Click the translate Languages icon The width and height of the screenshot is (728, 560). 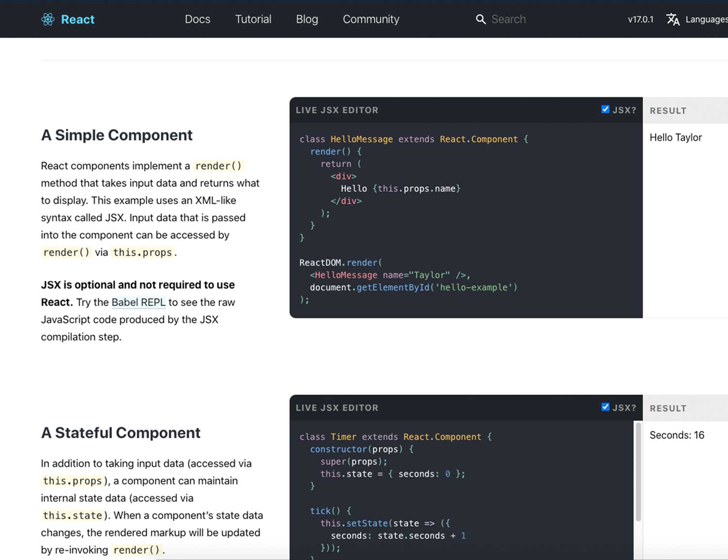tap(673, 19)
